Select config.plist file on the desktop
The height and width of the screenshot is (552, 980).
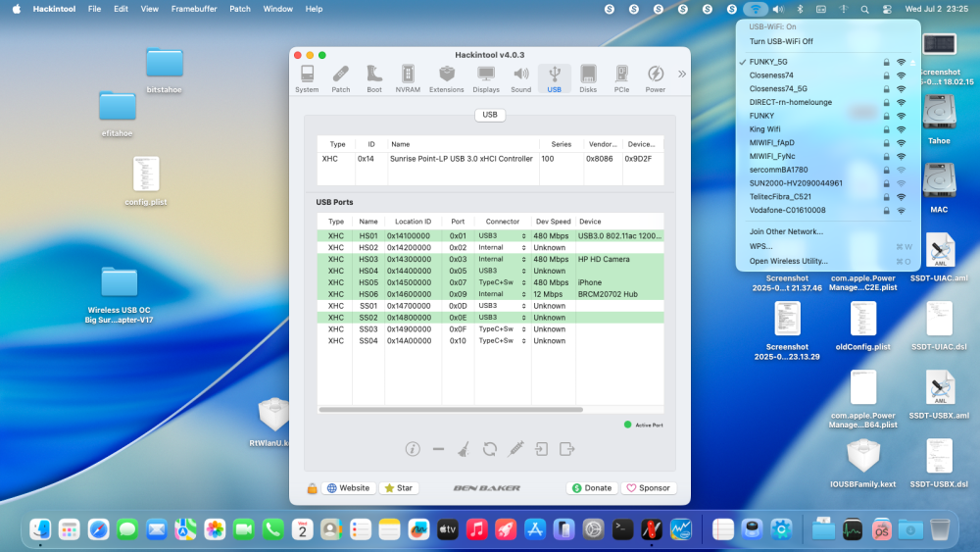click(x=146, y=181)
